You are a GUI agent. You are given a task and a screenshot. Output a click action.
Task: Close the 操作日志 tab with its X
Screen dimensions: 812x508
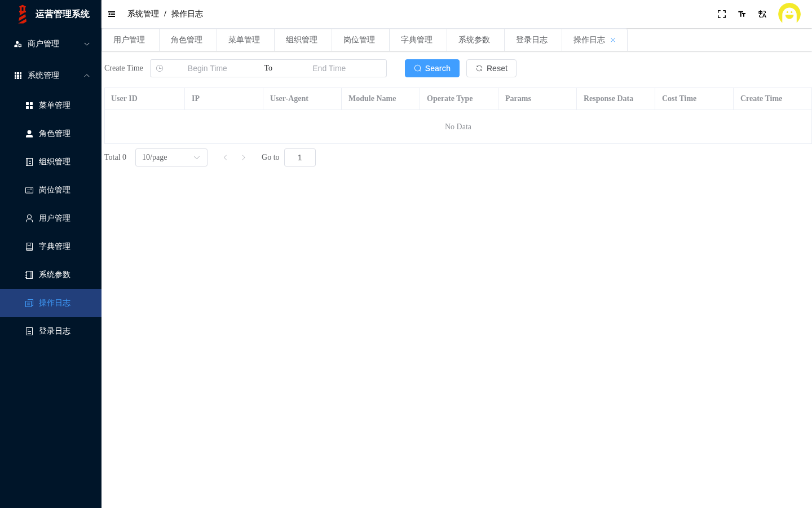pyautogui.click(x=613, y=40)
